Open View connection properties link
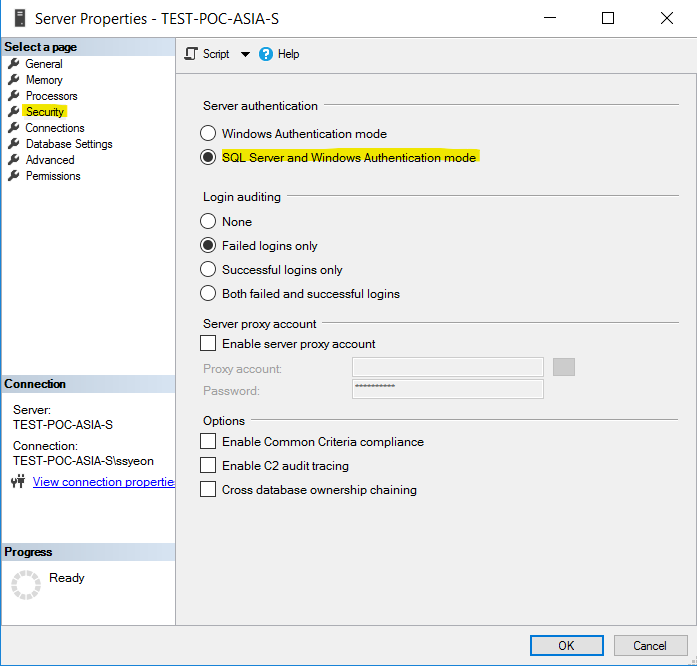Image resolution: width=697 pixels, height=666 pixels. (103, 482)
